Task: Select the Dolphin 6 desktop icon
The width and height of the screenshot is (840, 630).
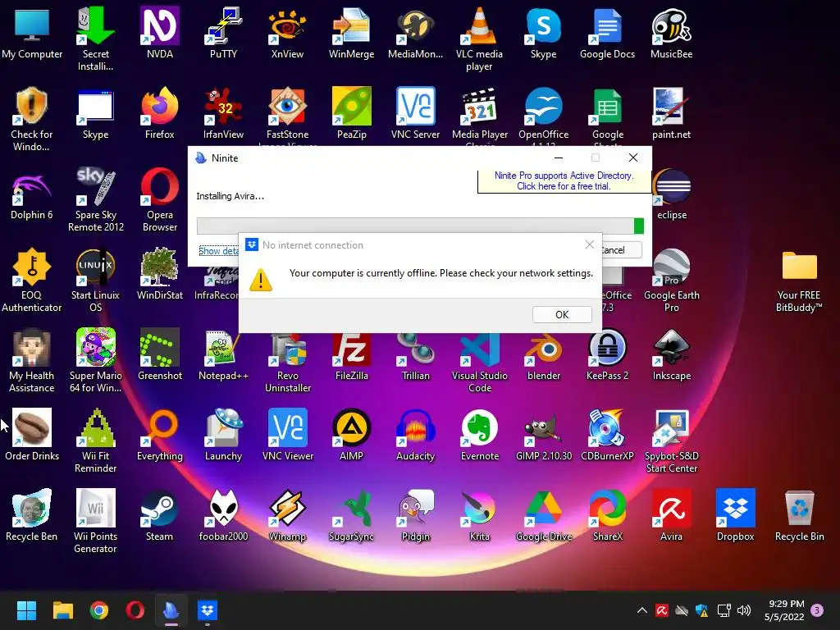Action: (32, 194)
